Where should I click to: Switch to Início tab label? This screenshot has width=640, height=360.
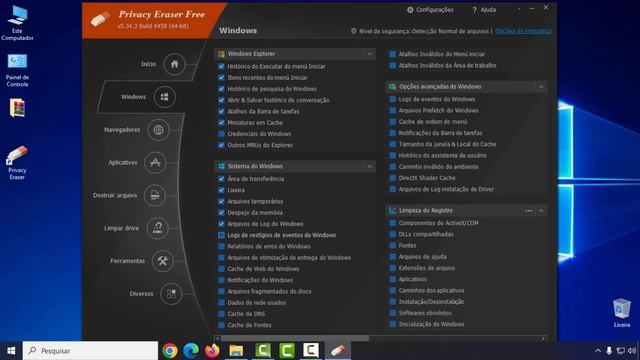149,64
